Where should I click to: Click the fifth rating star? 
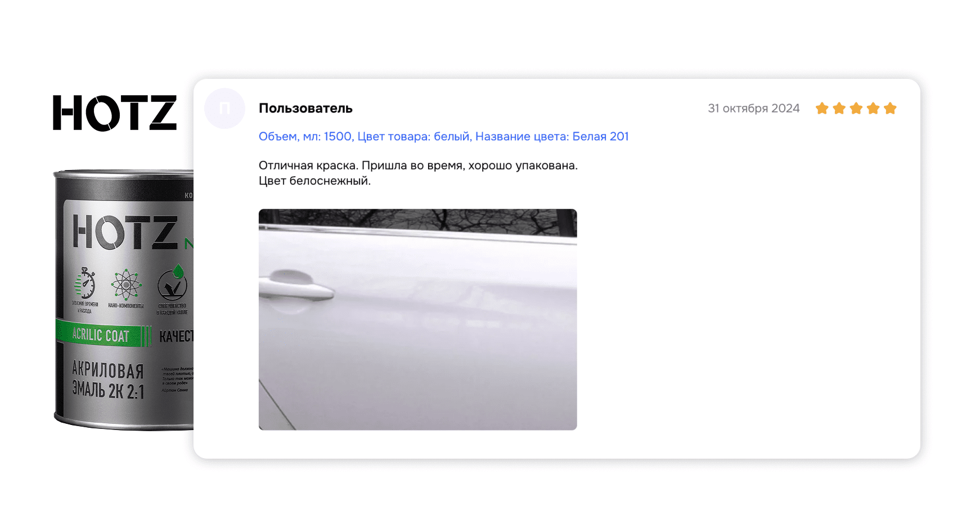pyautogui.click(x=890, y=109)
